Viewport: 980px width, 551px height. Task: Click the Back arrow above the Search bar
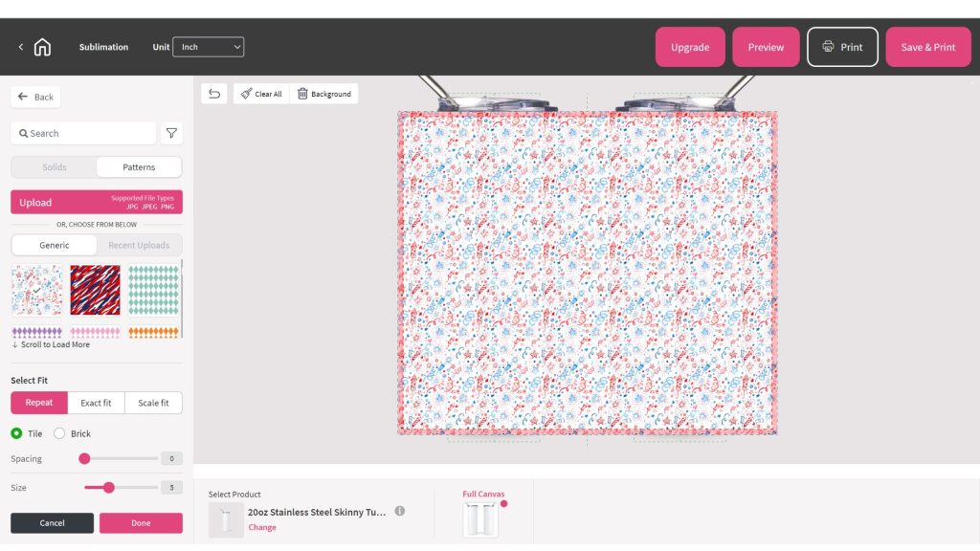point(34,97)
